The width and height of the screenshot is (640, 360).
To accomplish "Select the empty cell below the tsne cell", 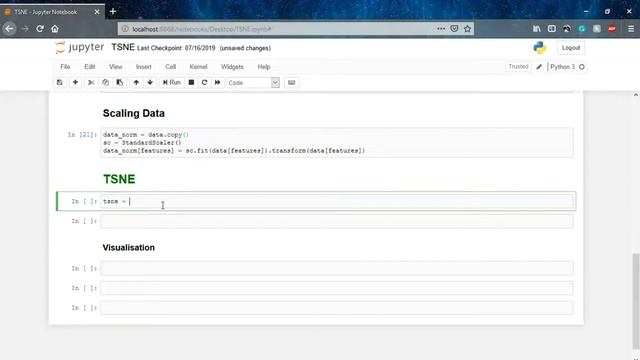I will [337, 221].
